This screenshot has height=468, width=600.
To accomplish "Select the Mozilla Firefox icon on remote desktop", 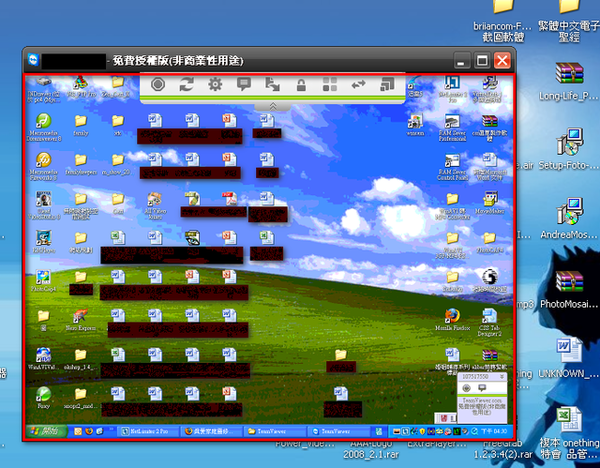I will coord(452,320).
